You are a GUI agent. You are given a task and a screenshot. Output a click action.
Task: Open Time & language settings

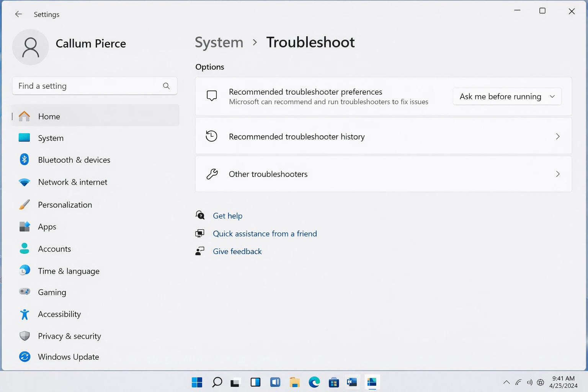coord(69,271)
